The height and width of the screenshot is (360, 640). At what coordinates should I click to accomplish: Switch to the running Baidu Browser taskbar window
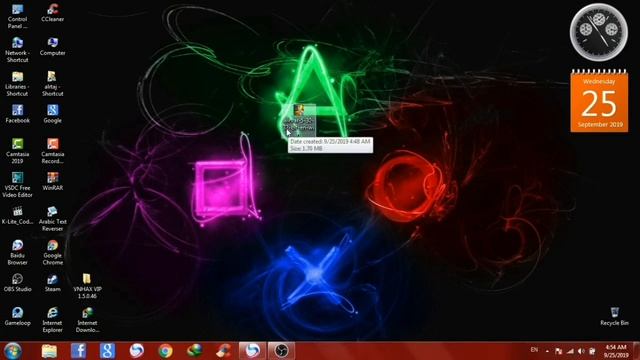pos(252,351)
